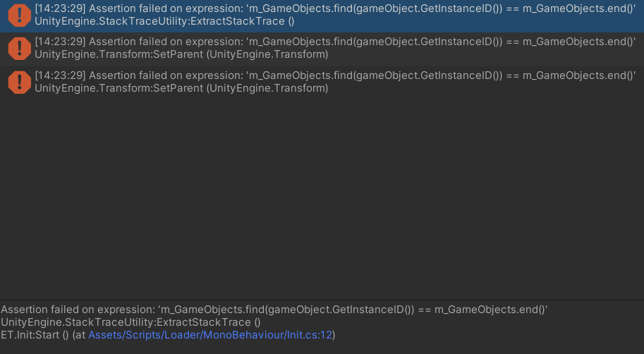Click the error icon of the last log entry
The height and width of the screenshot is (354, 644).
pyautogui.click(x=19, y=82)
